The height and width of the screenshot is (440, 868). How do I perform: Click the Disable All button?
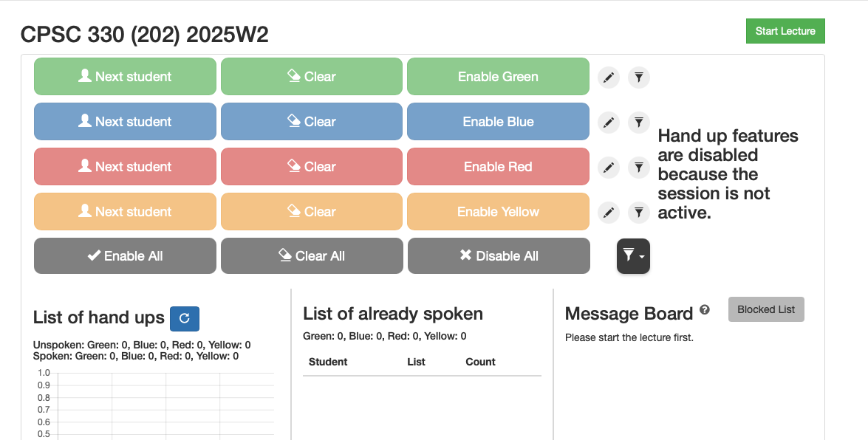[x=499, y=256]
